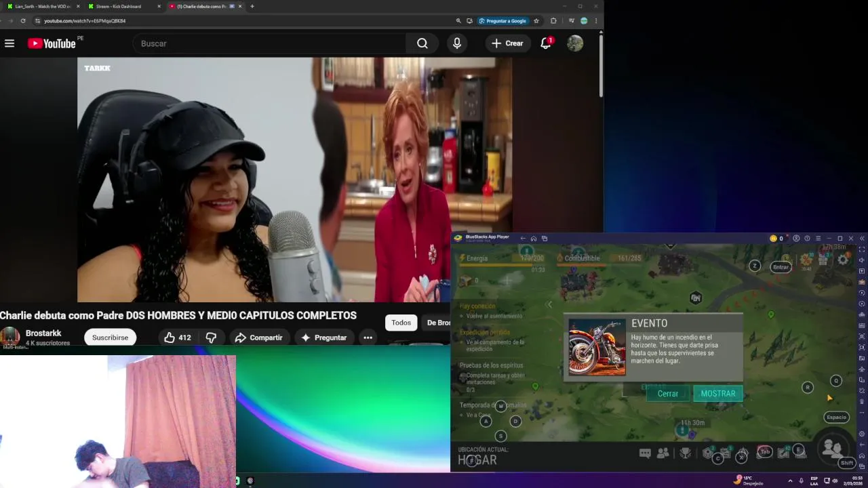Open more actions ellipsis under the video
This screenshot has height=488, width=868.
point(368,338)
